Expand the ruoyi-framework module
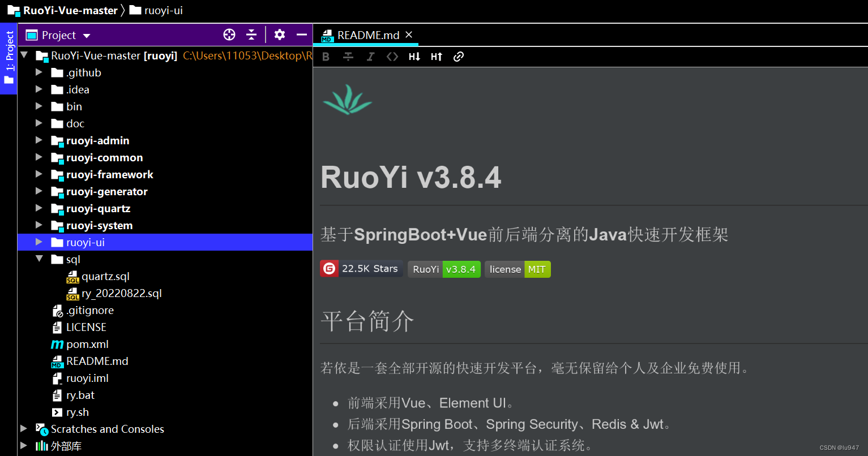868x456 pixels. [39, 174]
